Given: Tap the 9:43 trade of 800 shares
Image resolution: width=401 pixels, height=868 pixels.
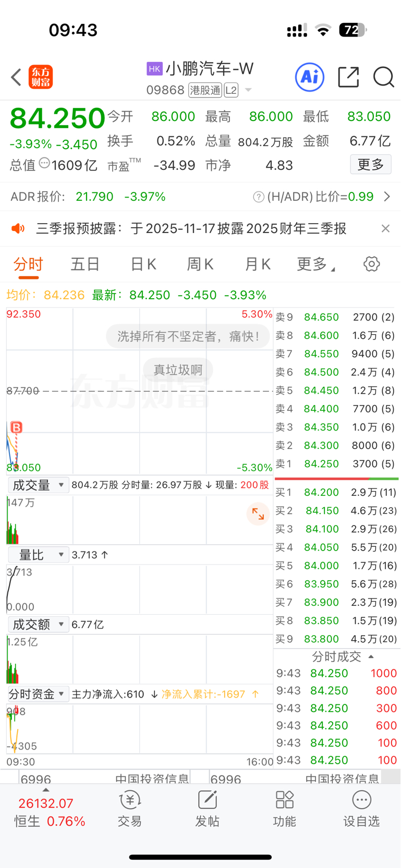Looking at the screenshot, I should click(336, 690).
